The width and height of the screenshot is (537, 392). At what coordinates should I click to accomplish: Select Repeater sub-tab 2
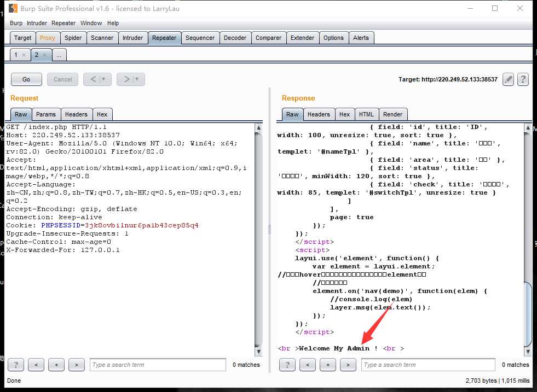pos(37,55)
